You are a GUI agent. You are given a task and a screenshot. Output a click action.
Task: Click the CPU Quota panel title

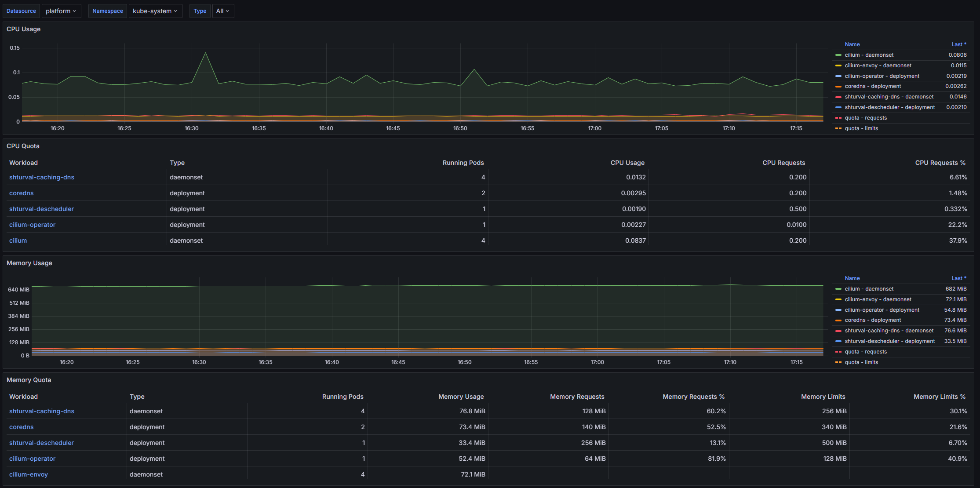pyautogui.click(x=23, y=146)
